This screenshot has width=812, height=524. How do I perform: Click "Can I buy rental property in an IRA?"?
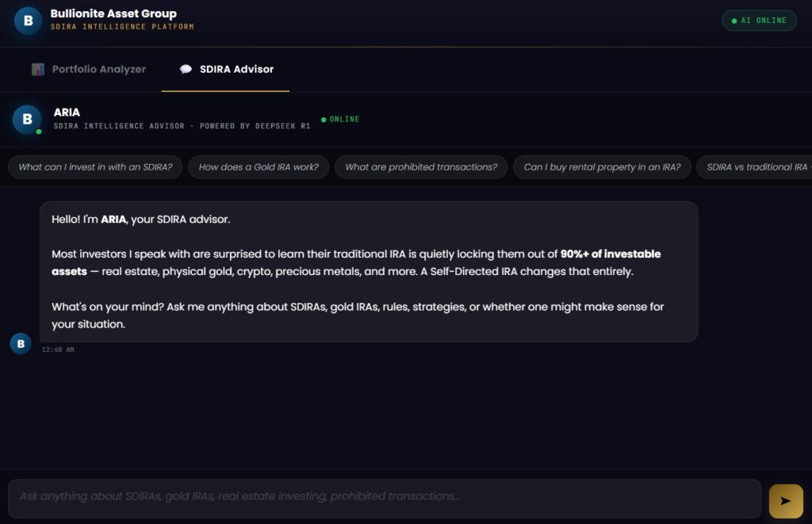(x=602, y=167)
